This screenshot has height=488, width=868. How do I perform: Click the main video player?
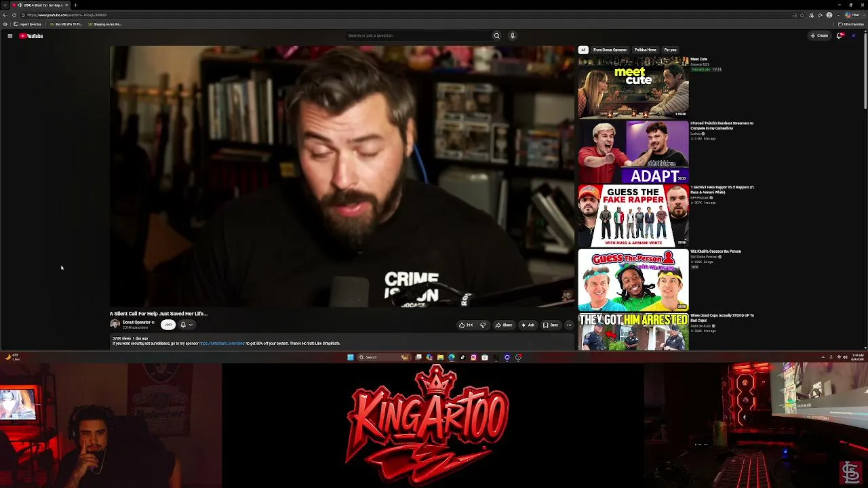pos(342,177)
